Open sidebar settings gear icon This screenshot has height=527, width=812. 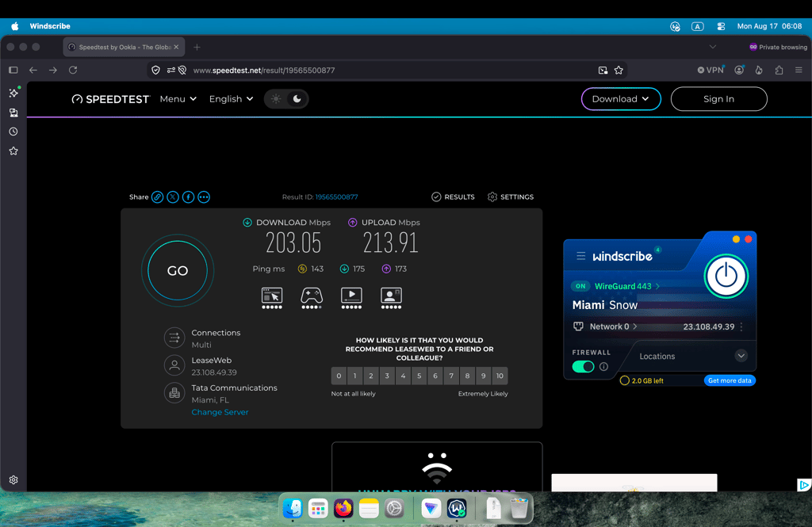[13, 480]
